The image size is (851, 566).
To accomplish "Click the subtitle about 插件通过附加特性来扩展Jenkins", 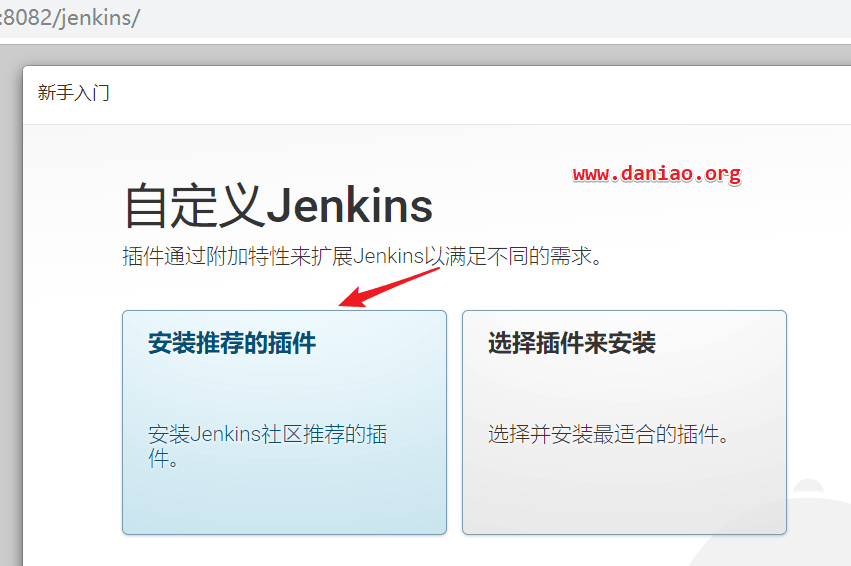I will pyautogui.click(x=363, y=256).
